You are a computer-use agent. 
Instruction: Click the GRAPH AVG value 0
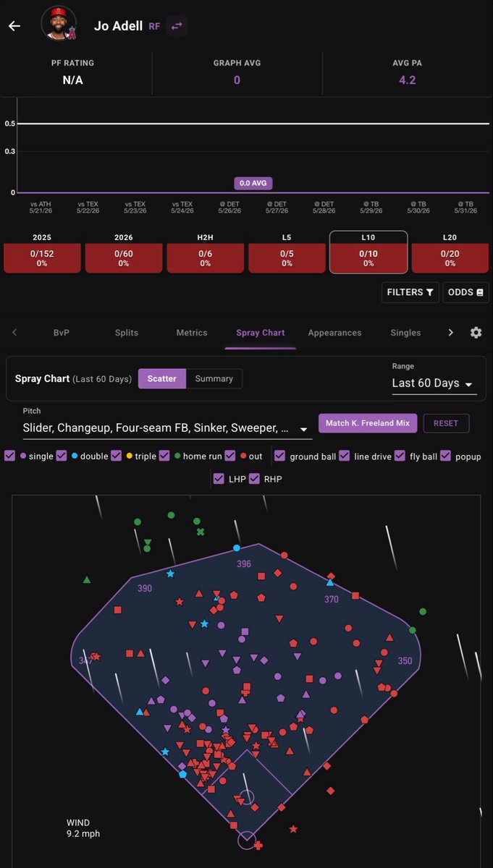pos(237,80)
